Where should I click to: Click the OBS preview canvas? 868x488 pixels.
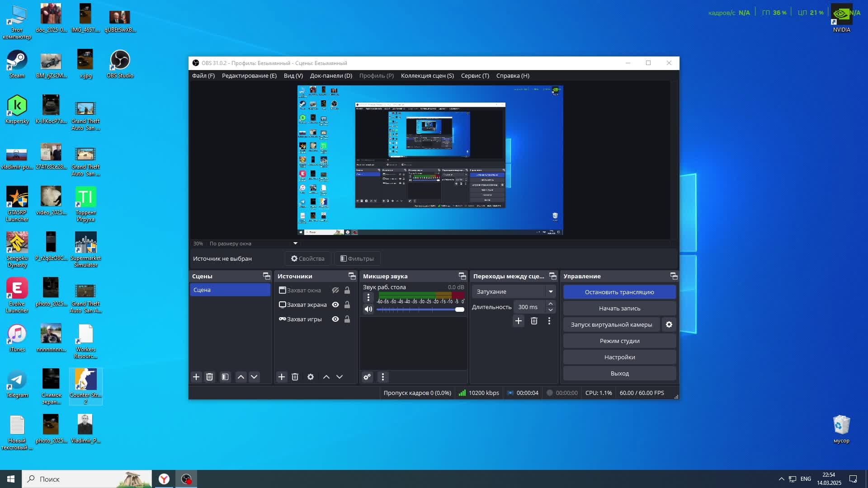(430, 160)
